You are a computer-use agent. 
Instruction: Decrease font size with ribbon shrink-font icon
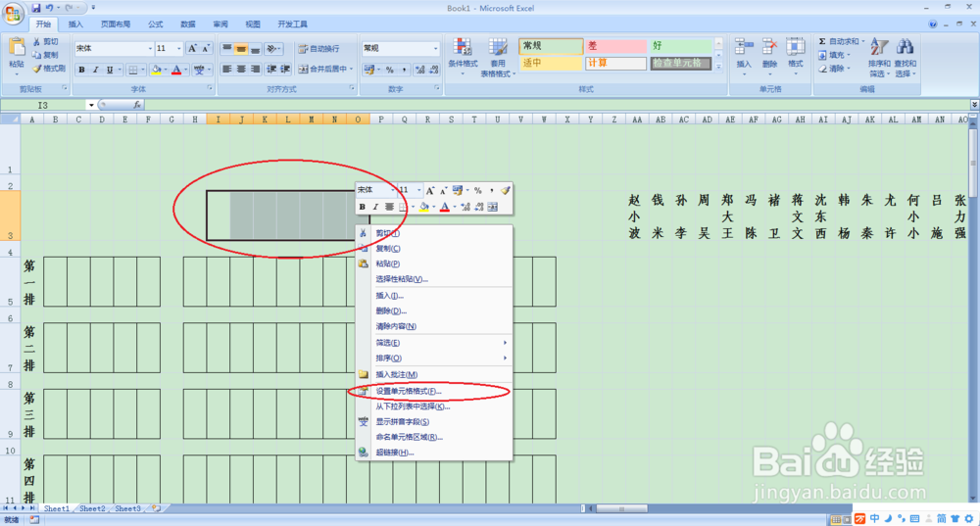pyautogui.click(x=205, y=48)
